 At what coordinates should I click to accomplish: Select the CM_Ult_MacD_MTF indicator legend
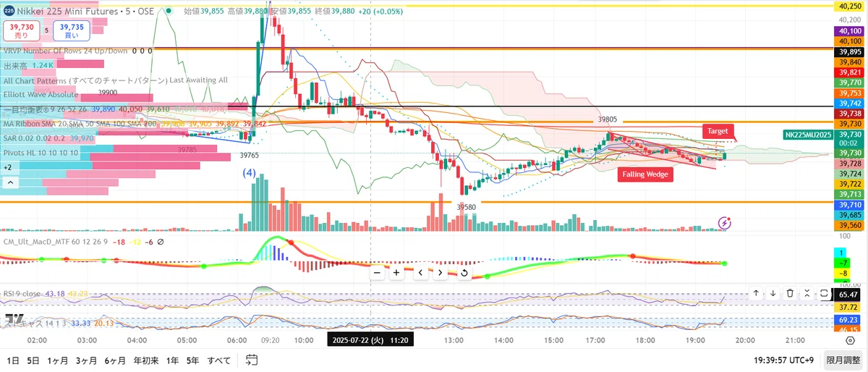click(x=55, y=242)
